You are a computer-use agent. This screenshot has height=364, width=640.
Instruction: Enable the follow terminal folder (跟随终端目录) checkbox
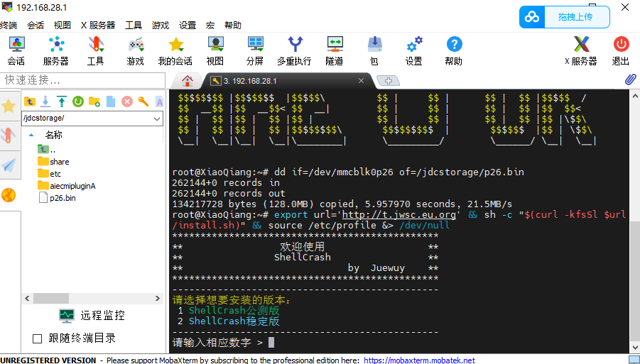point(38,338)
